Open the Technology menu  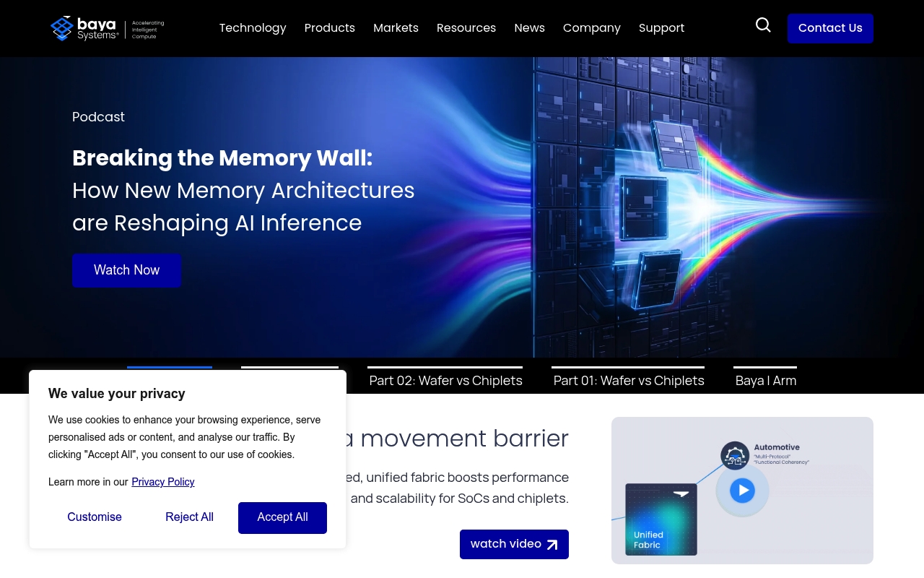253,28
